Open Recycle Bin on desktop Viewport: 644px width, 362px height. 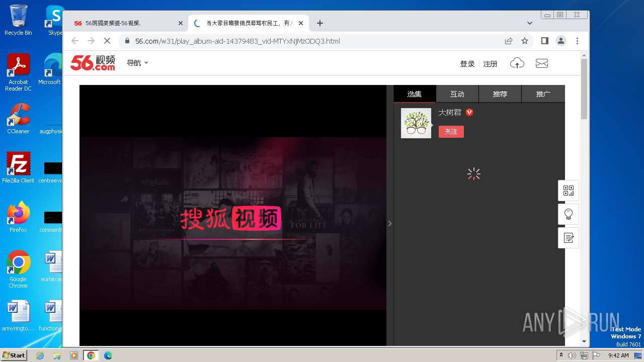[18, 20]
